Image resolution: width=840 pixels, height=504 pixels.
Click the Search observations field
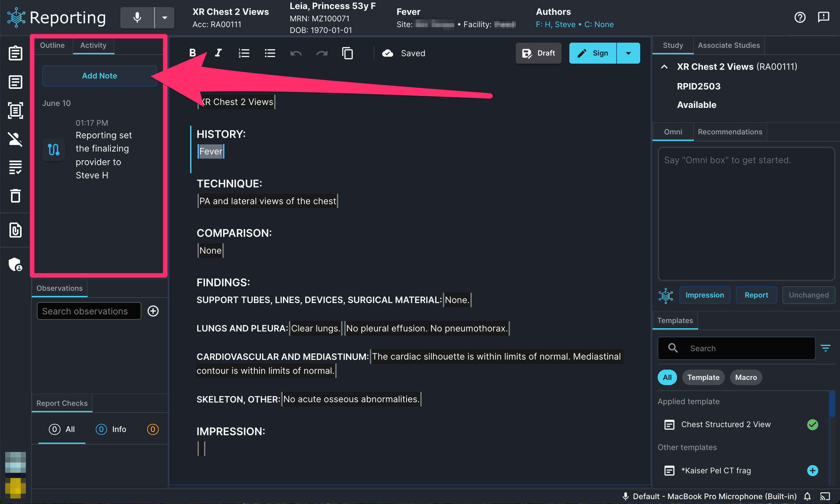pos(89,311)
